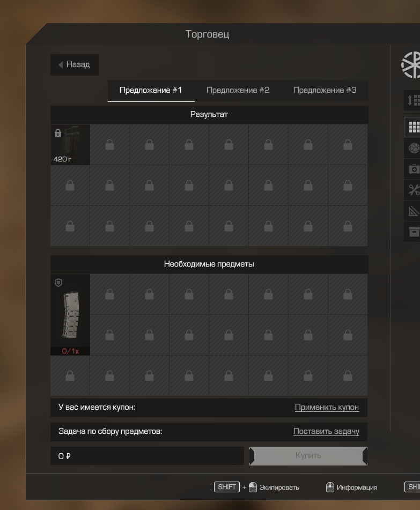The width and height of the screenshot is (420, 510).
Task: Click the Поставить задачу link
Action: pyautogui.click(x=326, y=431)
